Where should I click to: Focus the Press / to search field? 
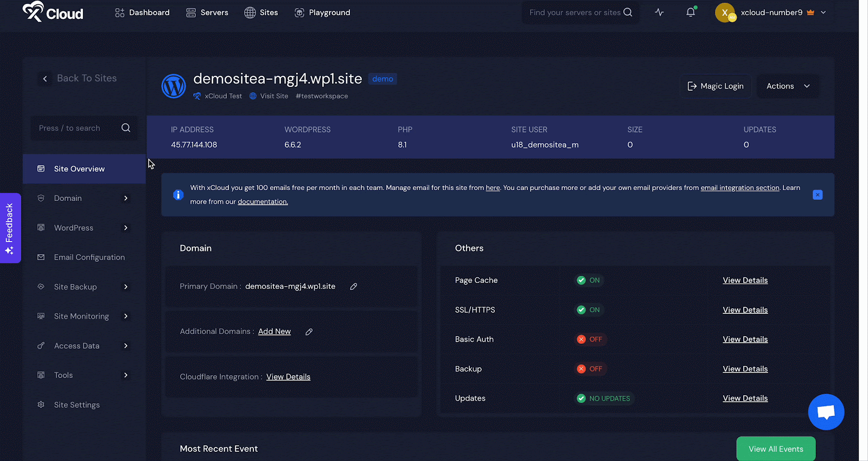pos(84,128)
